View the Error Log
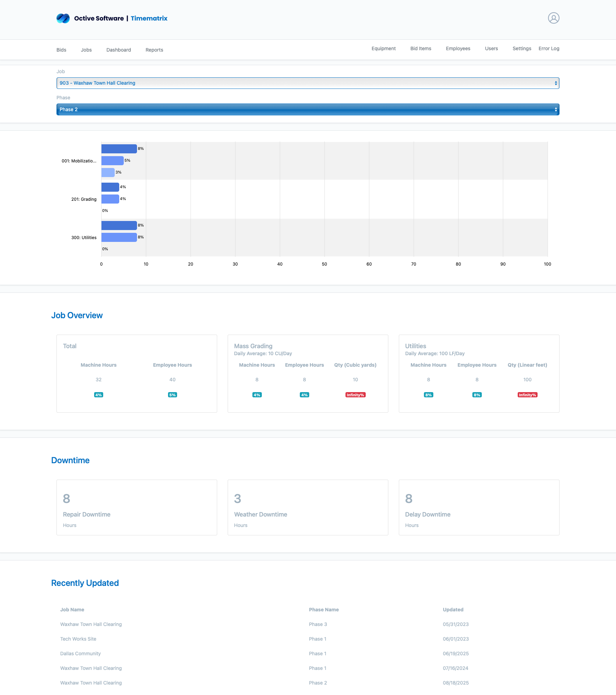Screen dimensions: 616x695 [x=549, y=49]
